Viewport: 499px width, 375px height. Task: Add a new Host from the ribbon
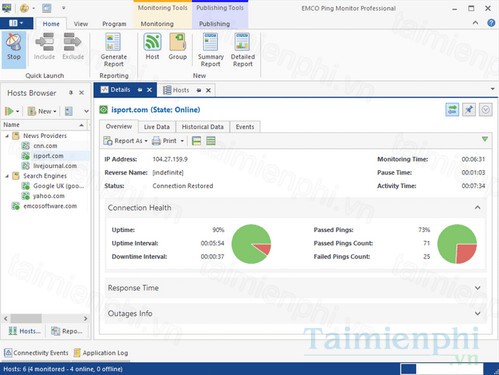(152, 47)
